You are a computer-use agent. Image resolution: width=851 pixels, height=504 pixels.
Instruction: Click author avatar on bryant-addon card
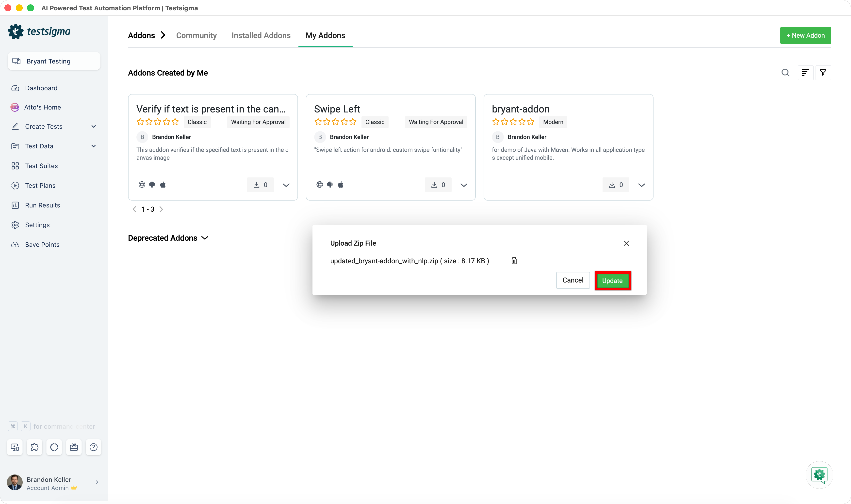click(498, 137)
